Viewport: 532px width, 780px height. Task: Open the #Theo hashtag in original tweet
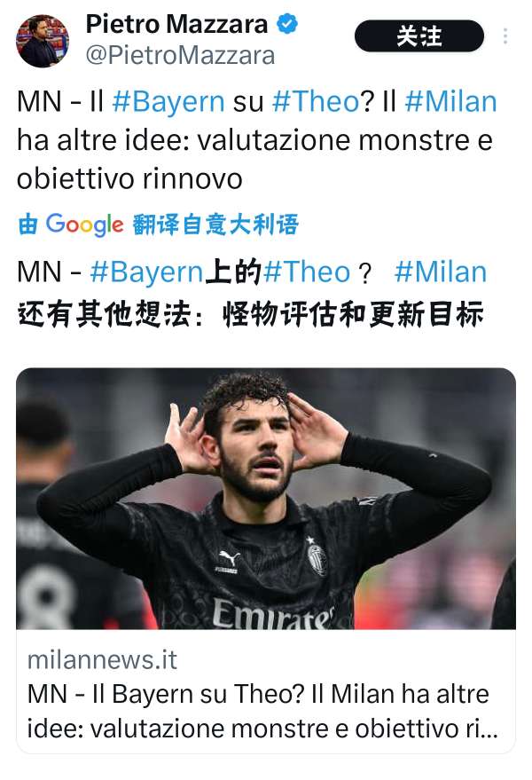pyautogui.click(x=316, y=101)
